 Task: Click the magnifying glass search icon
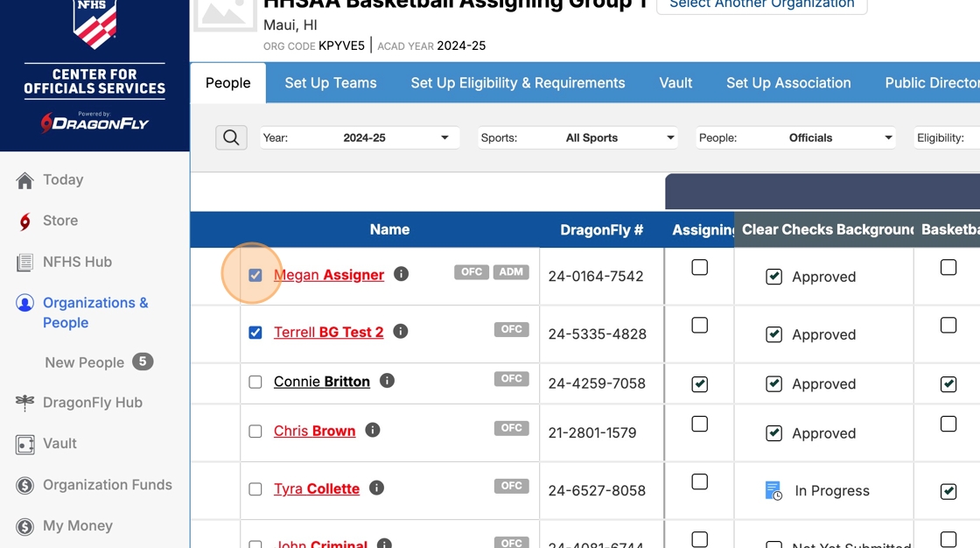click(x=231, y=137)
